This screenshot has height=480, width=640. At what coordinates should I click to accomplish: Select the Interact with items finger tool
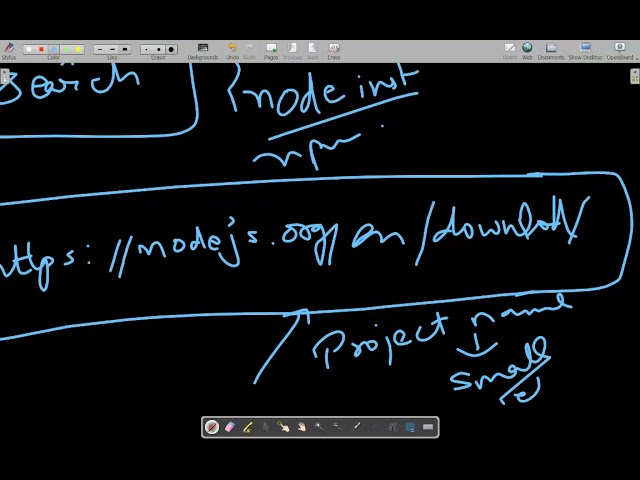pos(284,427)
